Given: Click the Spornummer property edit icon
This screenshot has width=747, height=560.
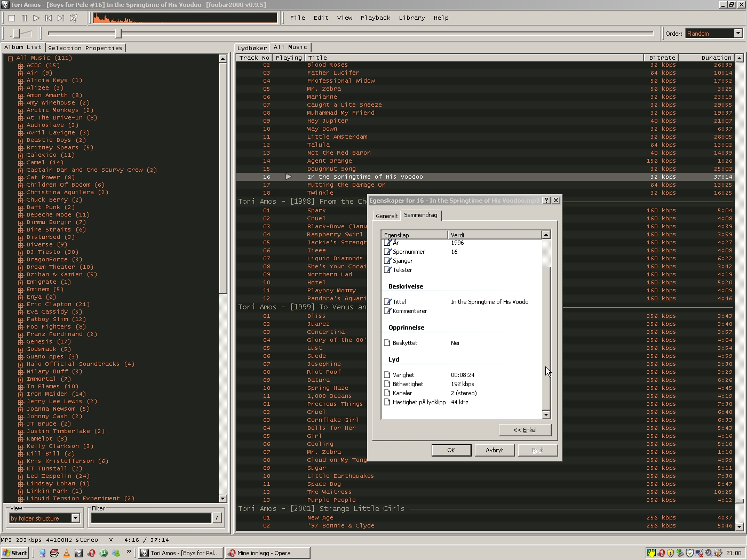Looking at the screenshot, I should [x=388, y=252].
